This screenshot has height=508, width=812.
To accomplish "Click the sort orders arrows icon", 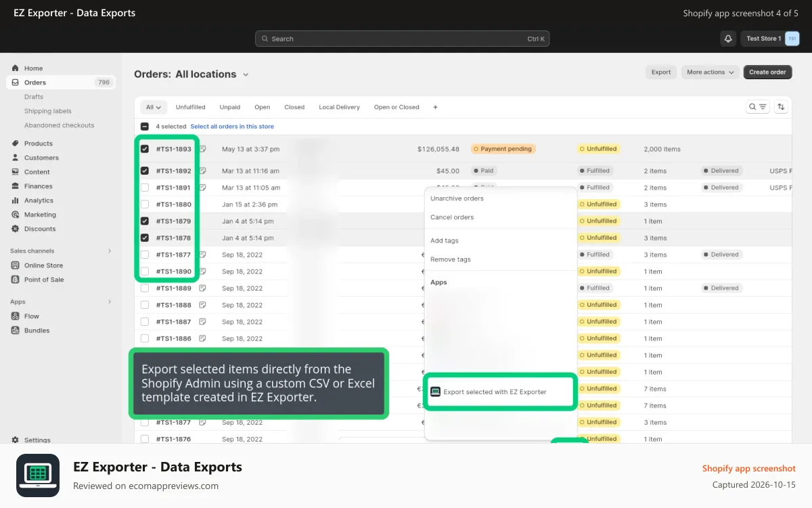I will (781, 107).
